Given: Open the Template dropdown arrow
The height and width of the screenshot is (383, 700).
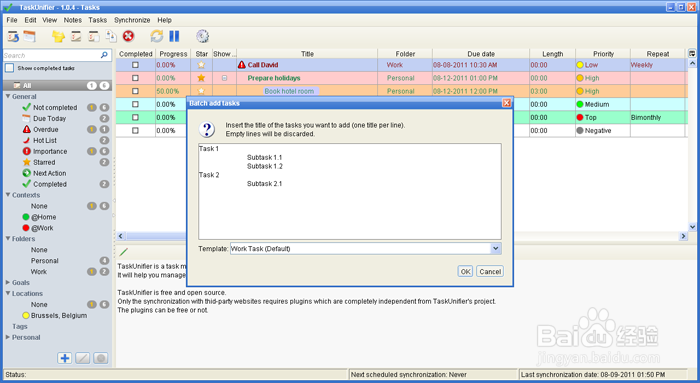Looking at the screenshot, I should (496, 249).
